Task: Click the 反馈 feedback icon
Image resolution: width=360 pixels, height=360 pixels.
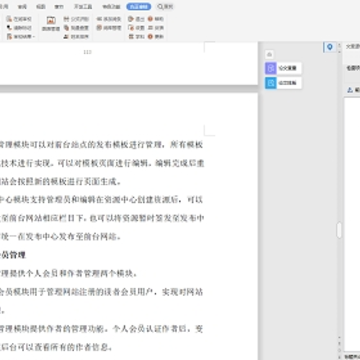Action: (150, 28)
